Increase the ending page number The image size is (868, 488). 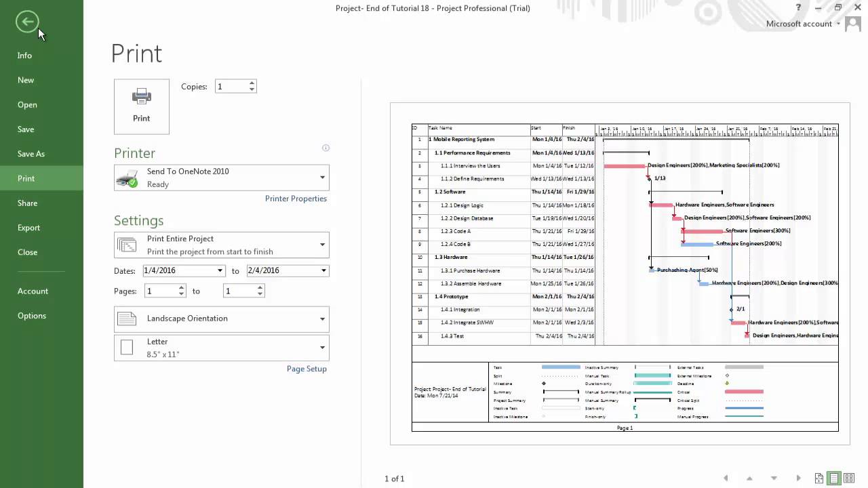click(x=260, y=288)
